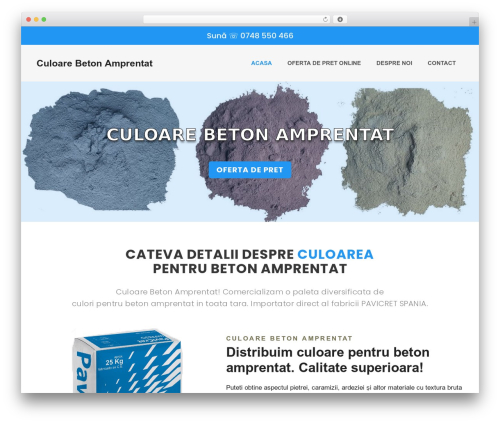The height and width of the screenshot is (423, 500).
Task: Open the CONTACT menu item
Action: tap(442, 63)
